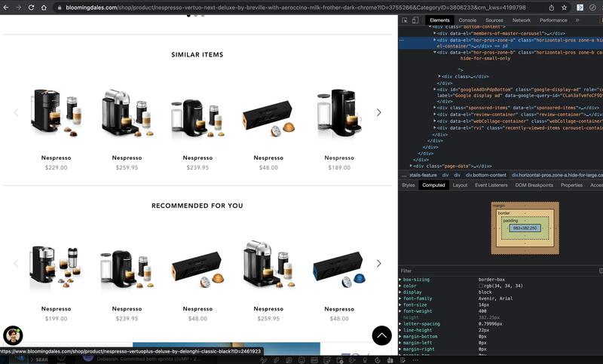Click the rgb(34, 34, 34) color swatch
Image resolution: width=603 pixels, height=364 pixels.
coord(481,286)
